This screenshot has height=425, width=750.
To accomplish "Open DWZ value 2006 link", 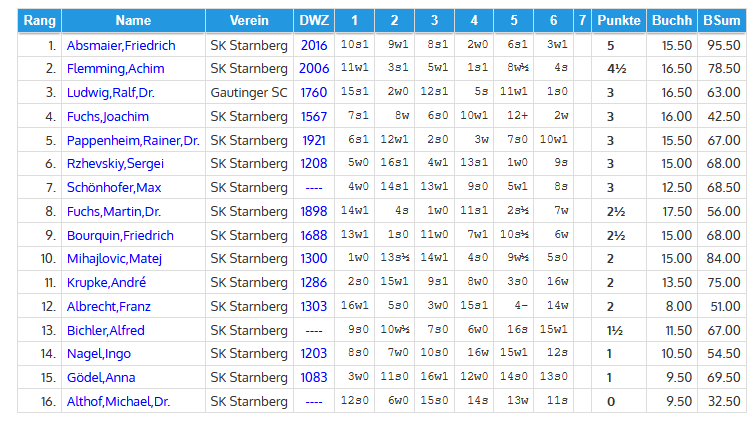I will point(313,69).
